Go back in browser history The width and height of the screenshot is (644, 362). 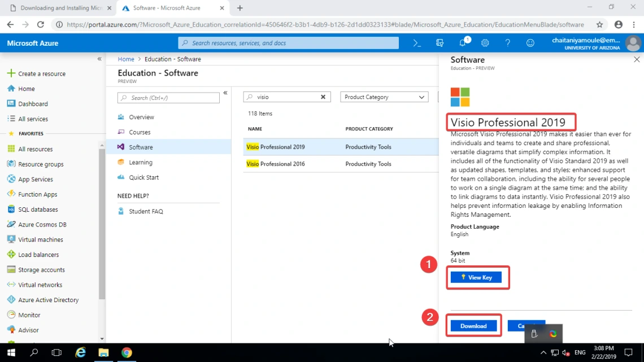10,25
